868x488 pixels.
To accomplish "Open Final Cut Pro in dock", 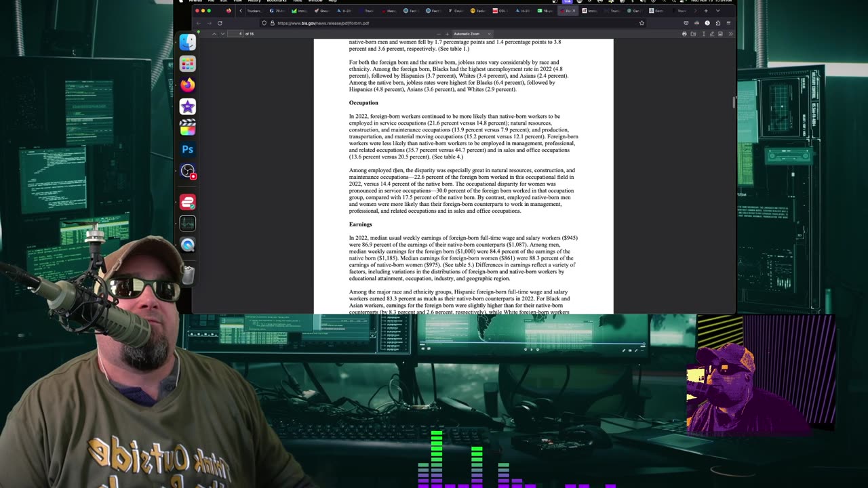I will [188, 127].
